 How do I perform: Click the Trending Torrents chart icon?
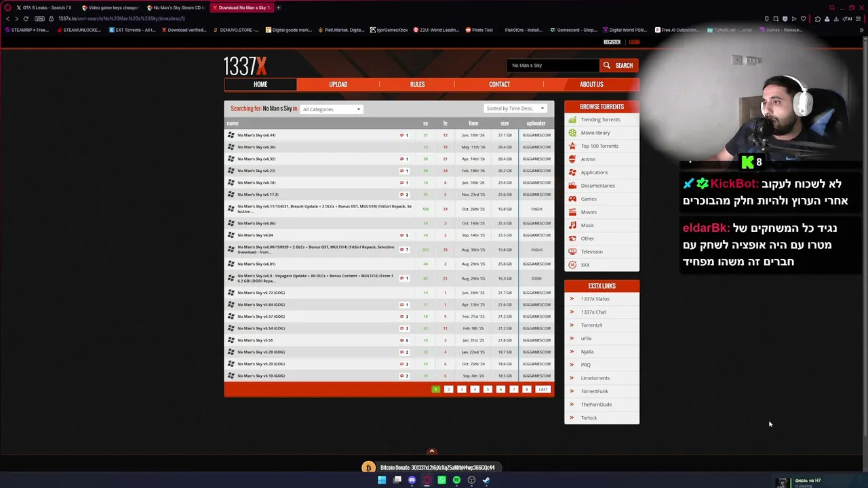572,119
